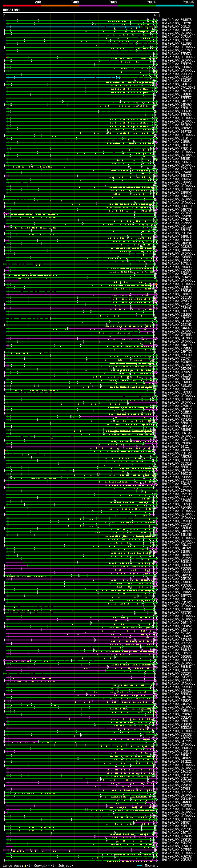The width and height of the screenshot is (197, 868).
Task: Click the Large gaps legend text
Action: pos(38,866)
